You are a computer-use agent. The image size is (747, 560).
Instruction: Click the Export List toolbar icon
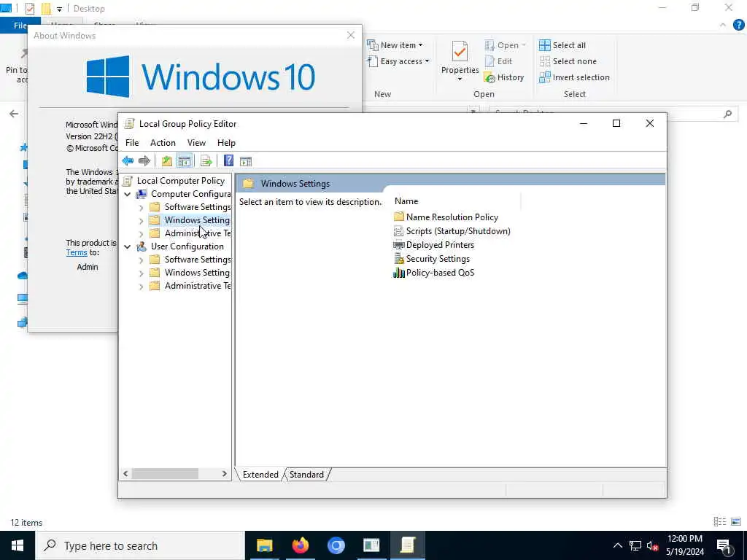coord(206,161)
